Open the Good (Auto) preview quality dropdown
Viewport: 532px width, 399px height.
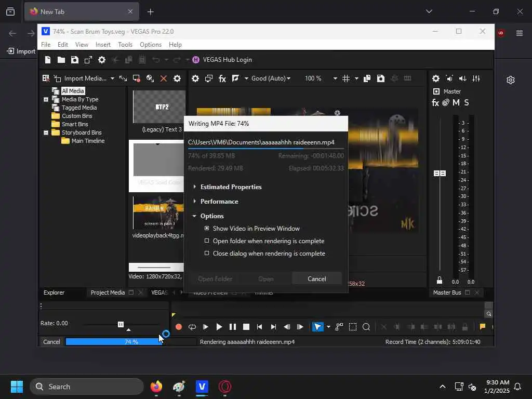[271, 78]
